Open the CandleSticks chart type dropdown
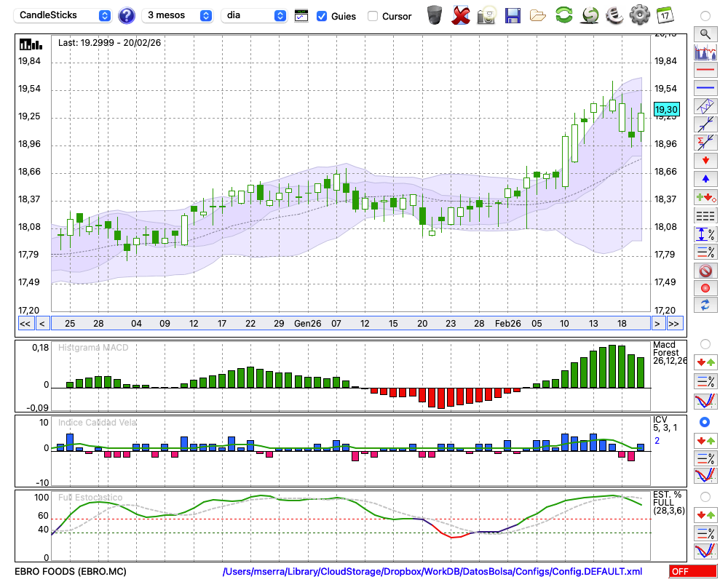 click(x=65, y=15)
